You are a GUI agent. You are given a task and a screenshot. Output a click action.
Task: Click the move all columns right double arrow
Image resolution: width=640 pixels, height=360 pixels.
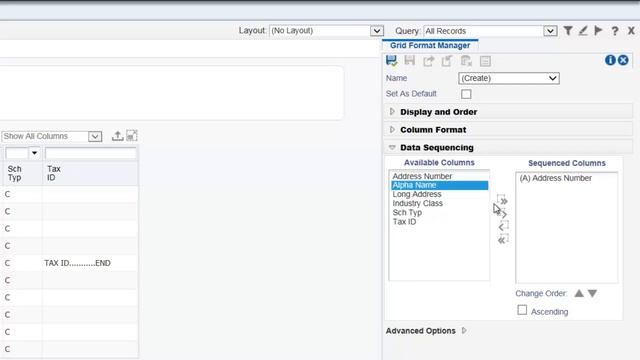point(503,200)
